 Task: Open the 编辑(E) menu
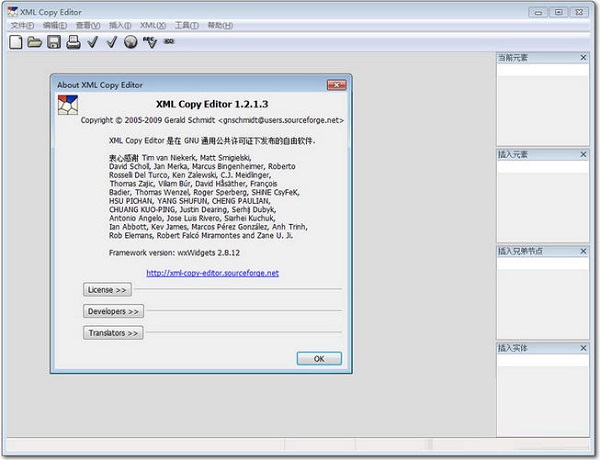[x=55, y=26]
